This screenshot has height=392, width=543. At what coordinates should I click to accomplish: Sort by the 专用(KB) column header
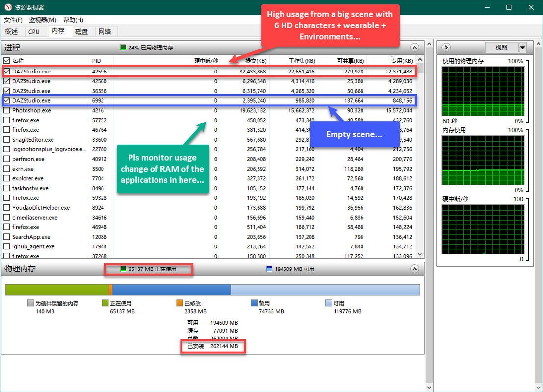coord(402,61)
